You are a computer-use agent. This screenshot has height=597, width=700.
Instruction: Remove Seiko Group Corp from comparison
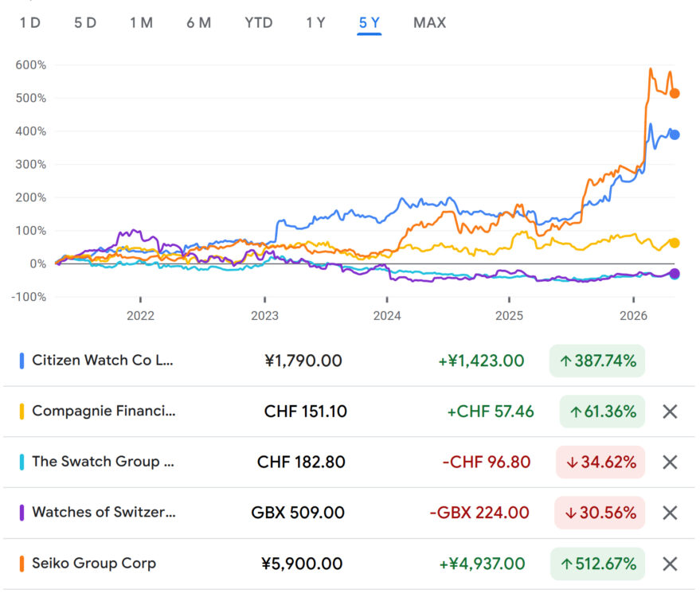670,564
